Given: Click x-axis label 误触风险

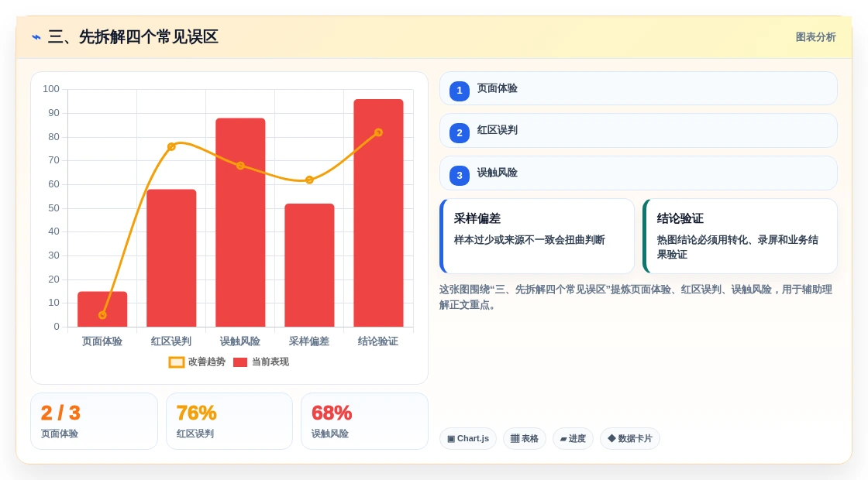Looking at the screenshot, I should point(240,341).
